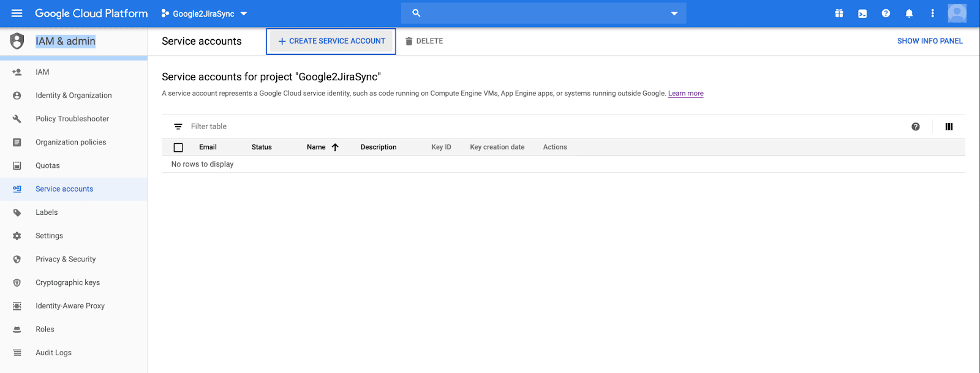Open Policy Troubleshooter in sidebar

click(73, 119)
